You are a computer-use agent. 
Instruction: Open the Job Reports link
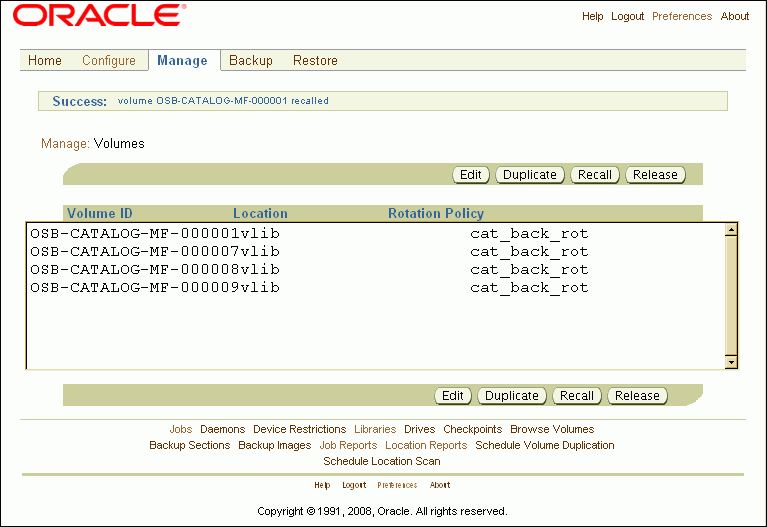pyautogui.click(x=348, y=445)
